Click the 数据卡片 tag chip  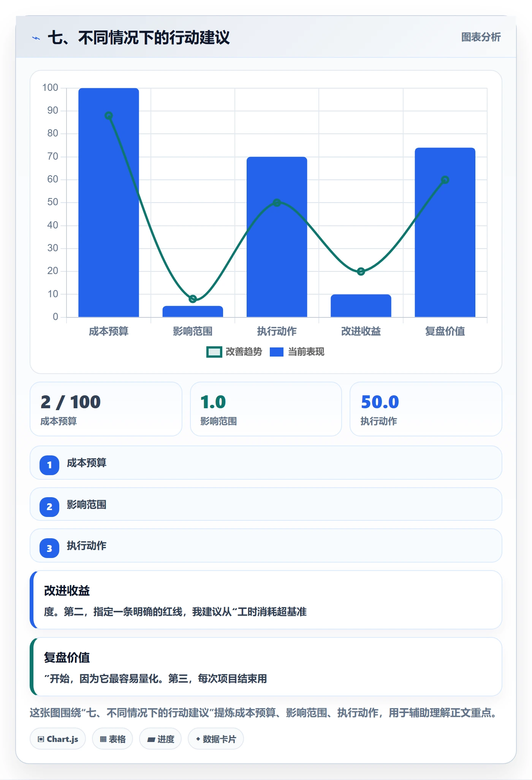tap(216, 739)
